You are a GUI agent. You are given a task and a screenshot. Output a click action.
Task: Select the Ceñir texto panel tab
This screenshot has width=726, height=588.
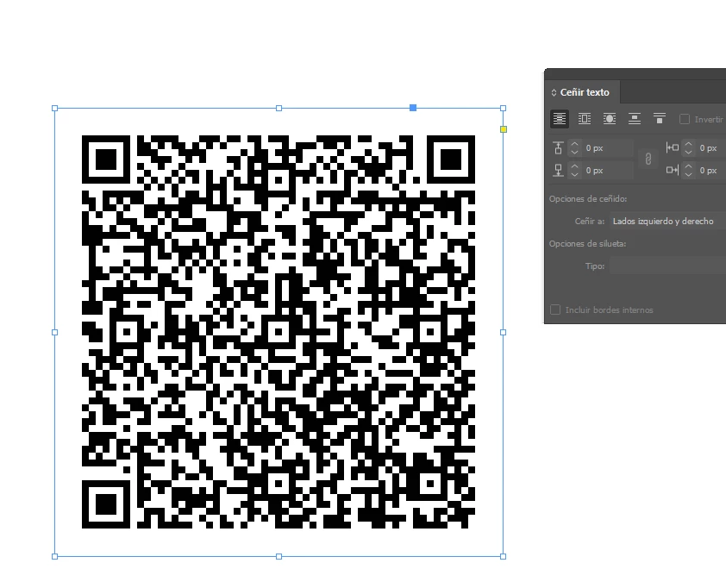[585, 92]
